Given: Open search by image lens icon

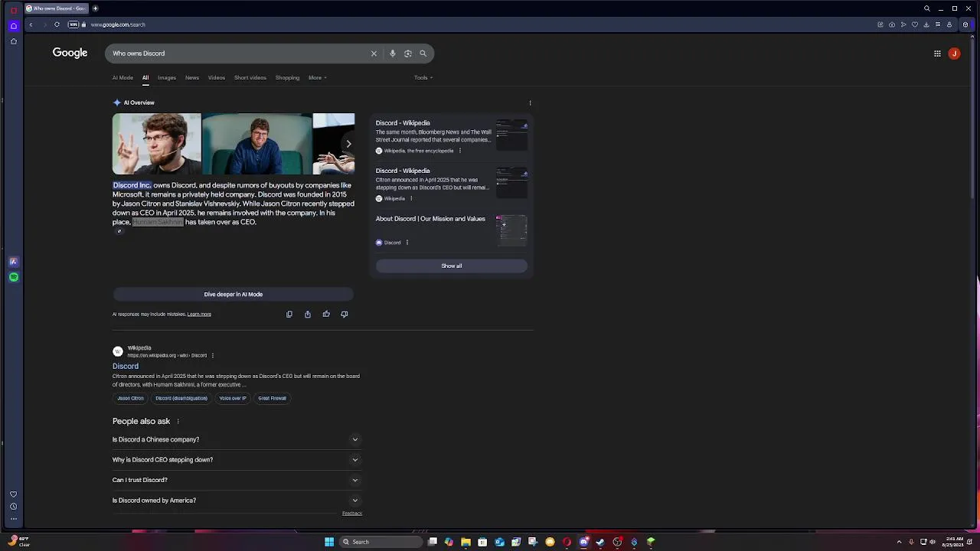Looking at the screenshot, I should (408, 54).
